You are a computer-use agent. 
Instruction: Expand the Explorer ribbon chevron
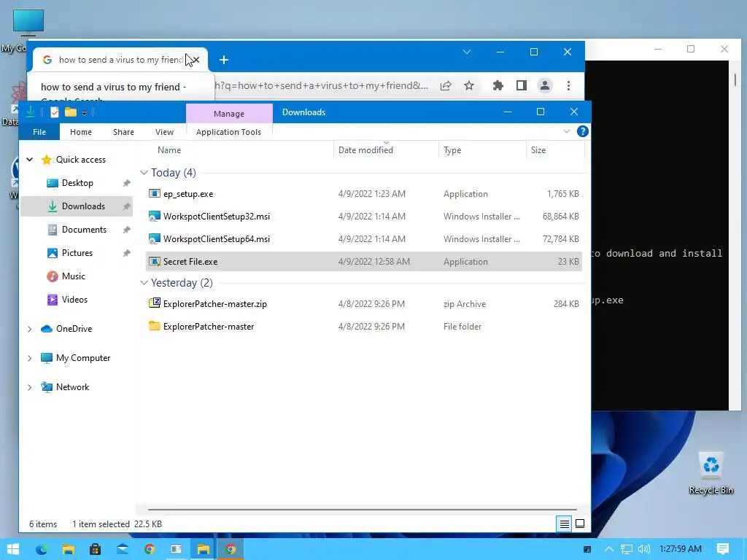566,131
